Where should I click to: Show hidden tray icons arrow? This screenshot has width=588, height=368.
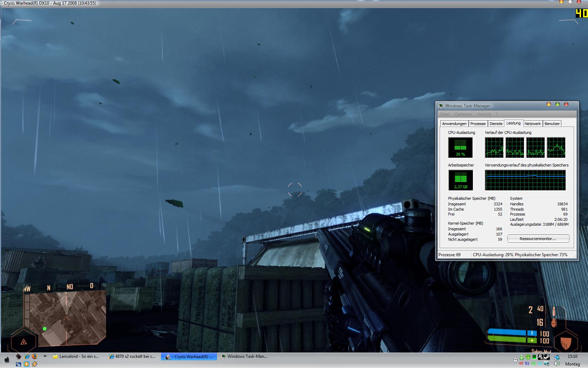click(515, 360)
